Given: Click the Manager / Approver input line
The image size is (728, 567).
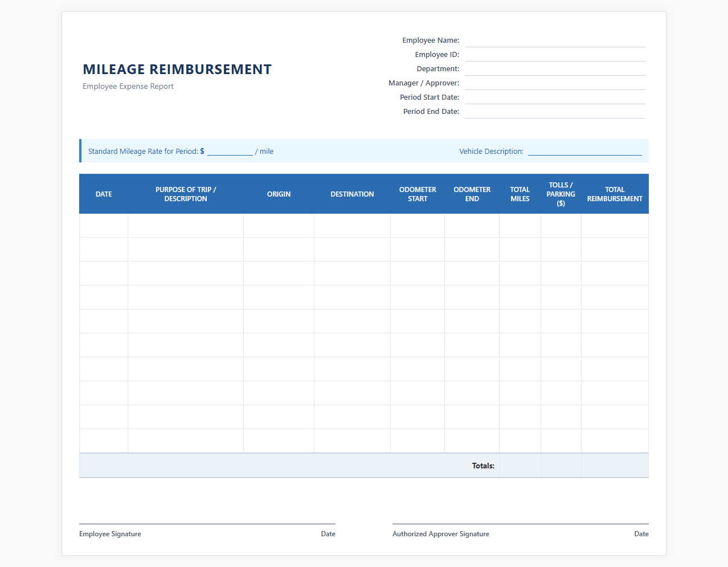Looking at the screenshot, I should click(555, 83).
